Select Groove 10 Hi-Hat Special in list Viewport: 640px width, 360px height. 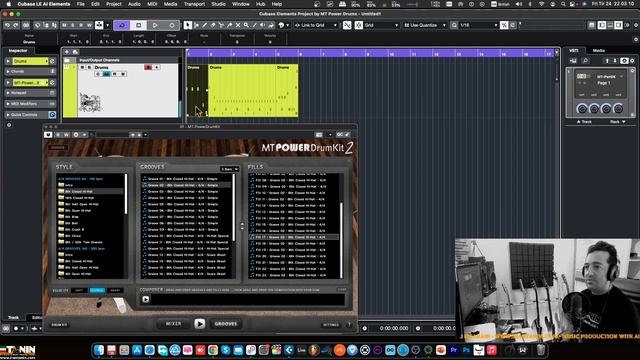[x=186, y=236]
